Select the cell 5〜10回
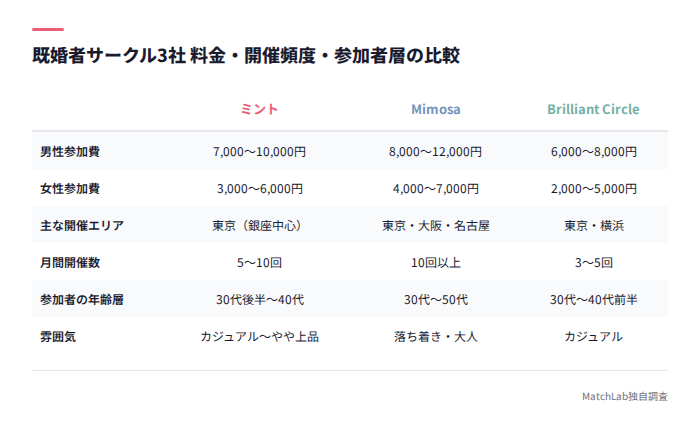The image size is (700, 433). point(259,262)
